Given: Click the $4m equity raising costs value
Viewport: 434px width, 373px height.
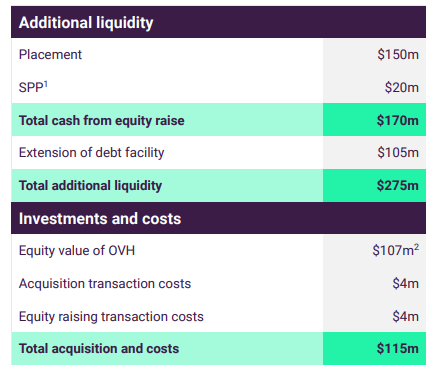Looking at the screenshot, I should pos(405,316).
